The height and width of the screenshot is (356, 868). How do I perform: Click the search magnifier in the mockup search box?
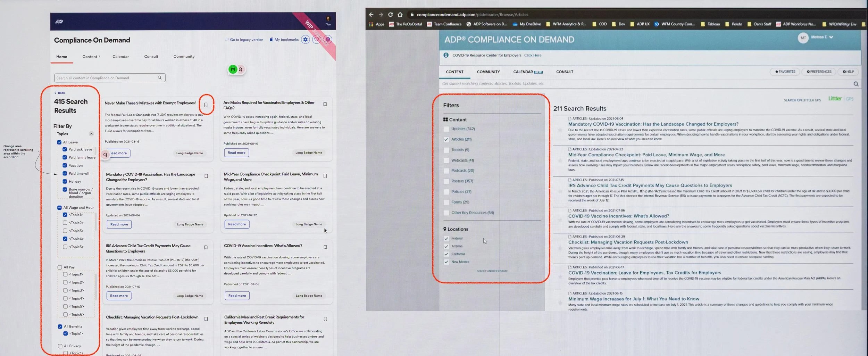click(x=160, y=77)
